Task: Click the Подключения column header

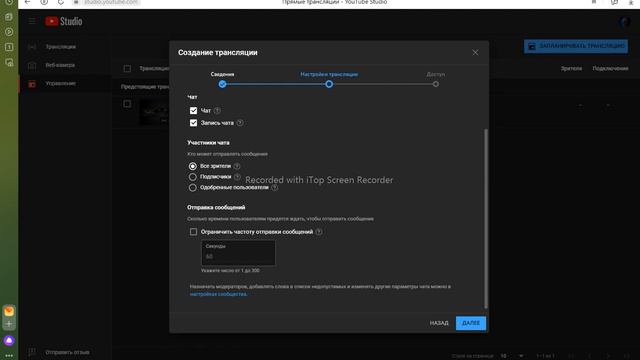Action: pyautogui.click(x=610, y=69)
